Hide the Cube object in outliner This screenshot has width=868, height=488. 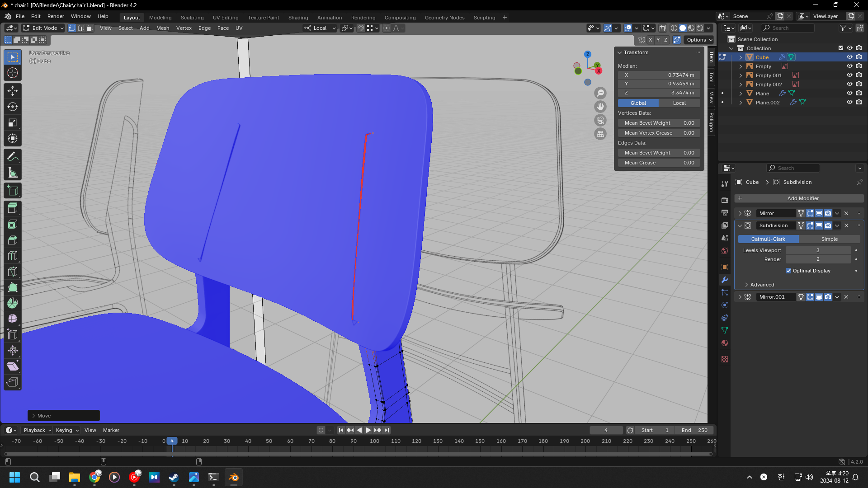[x=849, y=57]
